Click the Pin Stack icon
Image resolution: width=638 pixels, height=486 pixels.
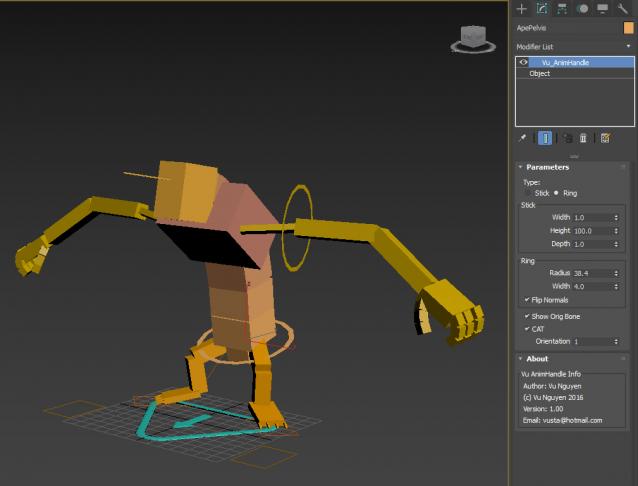coord(522,138)
